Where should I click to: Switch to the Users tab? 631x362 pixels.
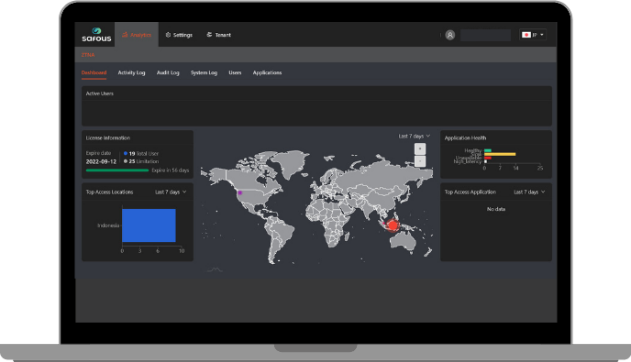(235, 73)
